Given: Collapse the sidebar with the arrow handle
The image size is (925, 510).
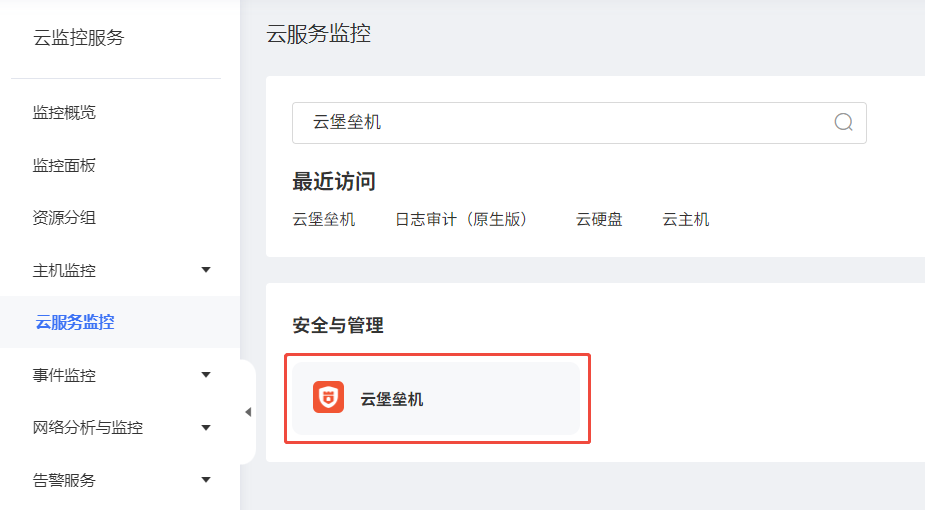Looking at the screenshot, I should (x=248, y=412).
